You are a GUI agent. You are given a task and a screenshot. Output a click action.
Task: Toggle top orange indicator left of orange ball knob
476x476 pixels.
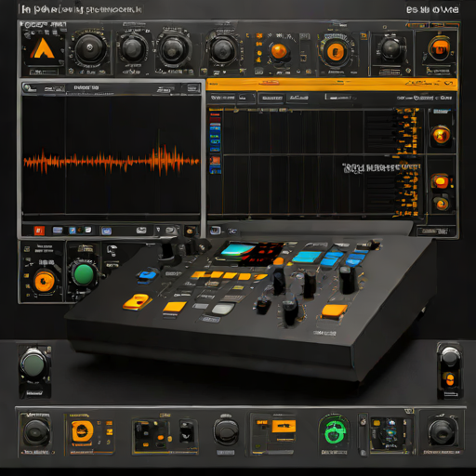click(x=259, y=36)
